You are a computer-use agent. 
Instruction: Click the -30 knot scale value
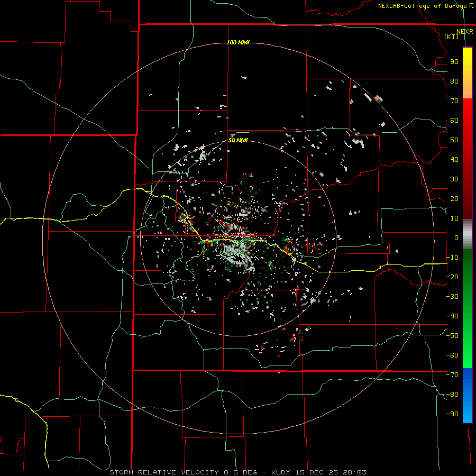[x=452, y=297]
